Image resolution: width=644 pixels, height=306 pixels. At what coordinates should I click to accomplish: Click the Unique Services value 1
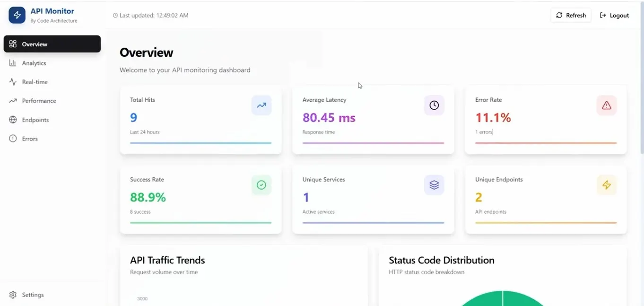coord(306,197)
